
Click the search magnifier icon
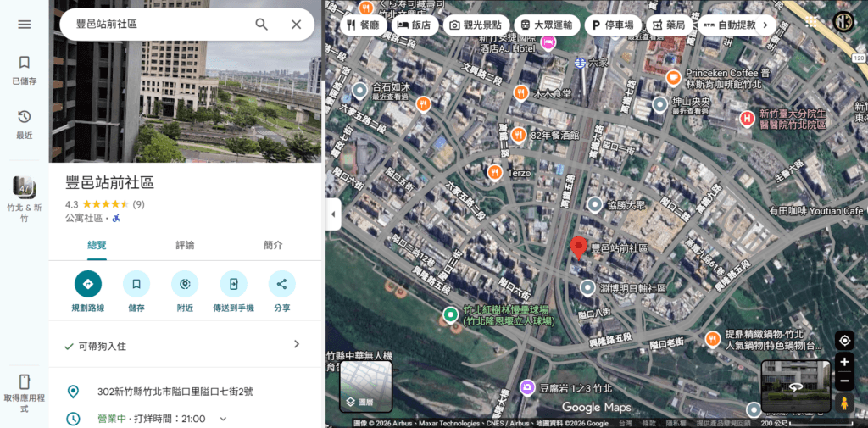261,25
